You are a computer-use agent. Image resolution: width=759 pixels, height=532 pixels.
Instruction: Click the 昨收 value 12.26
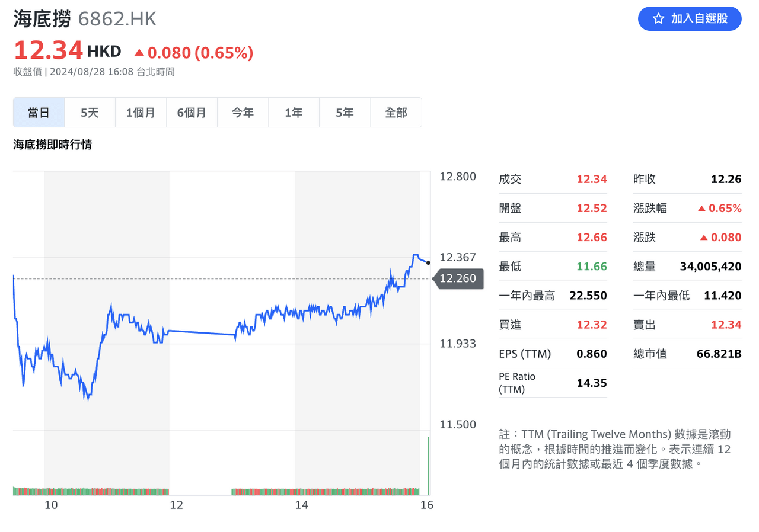(x=726, y=179)
